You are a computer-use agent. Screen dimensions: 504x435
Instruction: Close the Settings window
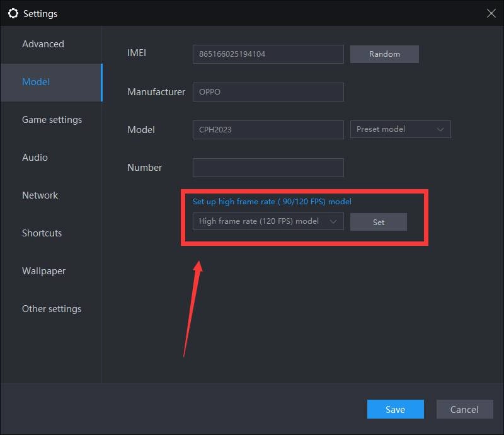pos(491,13)
